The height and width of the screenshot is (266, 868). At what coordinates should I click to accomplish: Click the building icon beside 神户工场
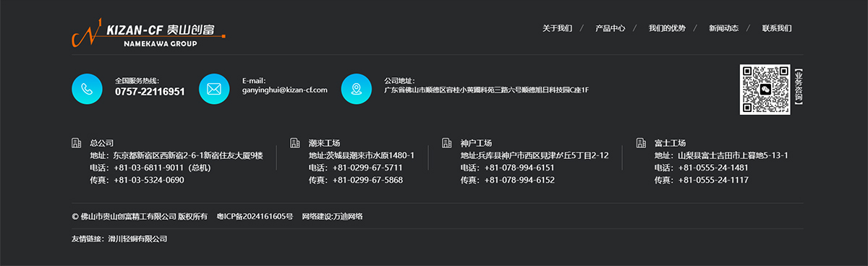[446, 143]
